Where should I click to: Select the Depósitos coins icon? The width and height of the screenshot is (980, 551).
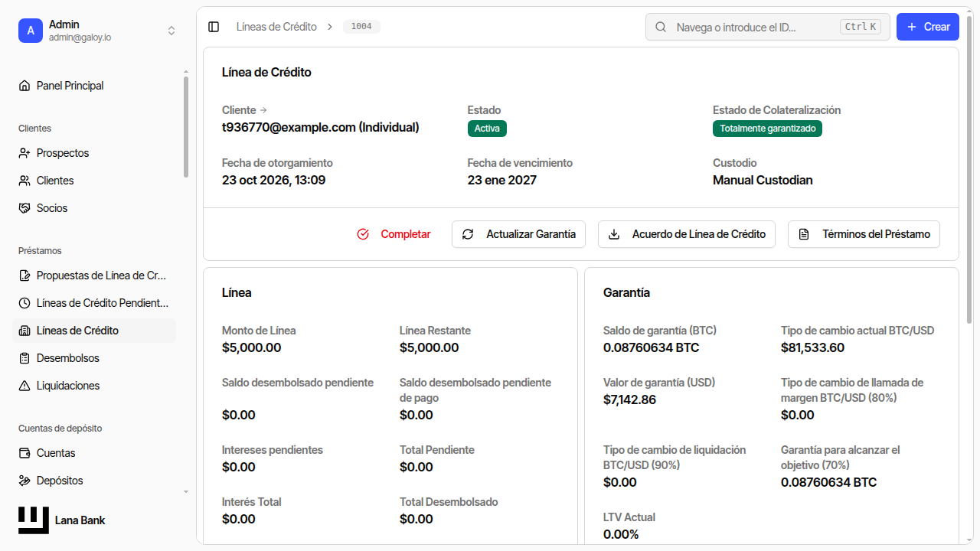point(24,481)
